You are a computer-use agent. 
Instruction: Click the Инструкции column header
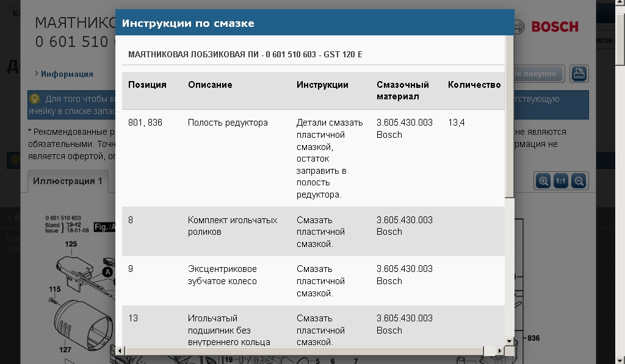(x=322, y=85)
